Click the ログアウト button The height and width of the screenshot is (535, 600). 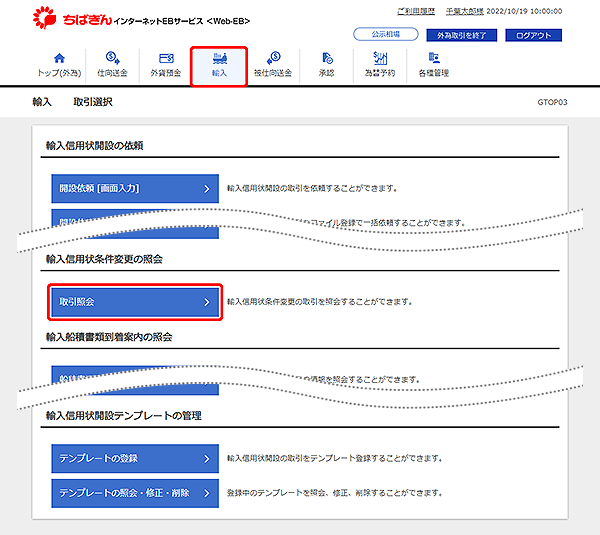coord(533,35)
